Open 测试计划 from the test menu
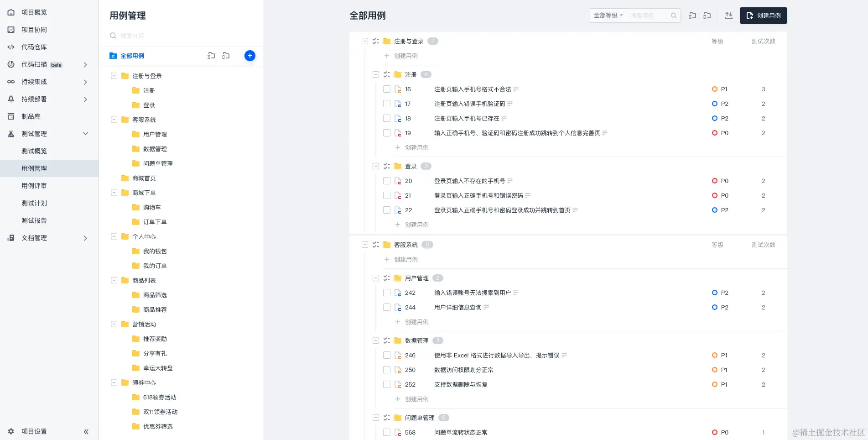 (33, 203)
